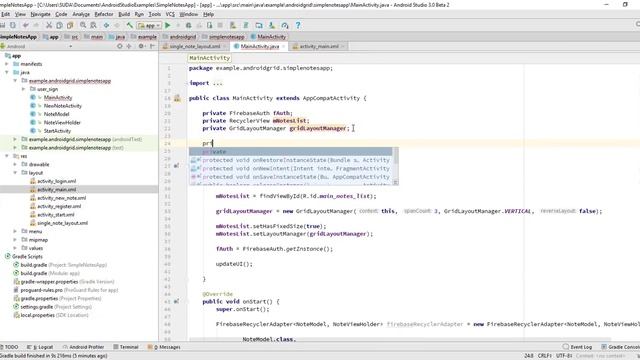
Task: Open the Navigate menu
Action: [40, 14]
